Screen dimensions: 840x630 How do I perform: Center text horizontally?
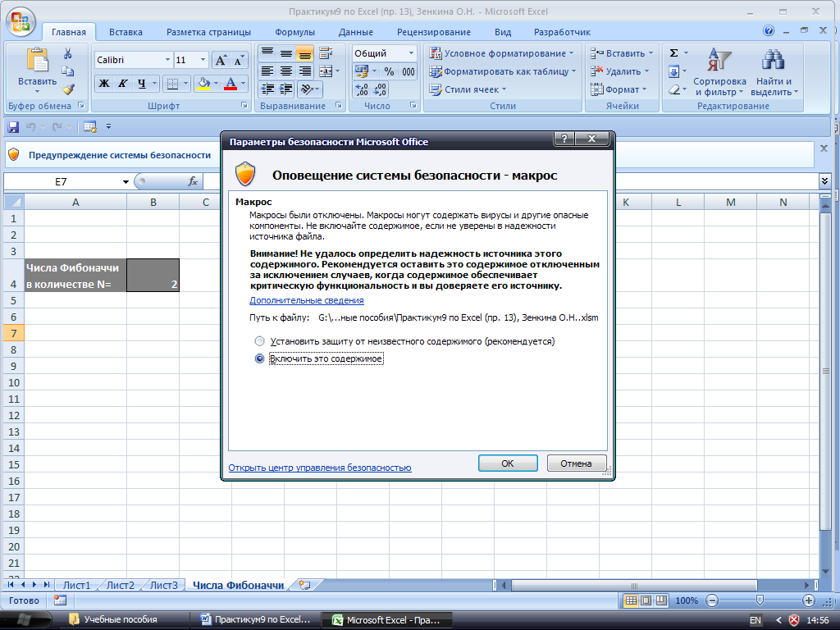(x=286, y=71)
